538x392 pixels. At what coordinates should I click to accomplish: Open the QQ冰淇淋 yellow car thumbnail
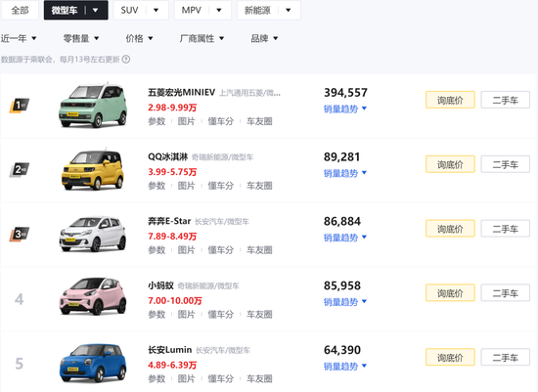(x=93, y=169)
